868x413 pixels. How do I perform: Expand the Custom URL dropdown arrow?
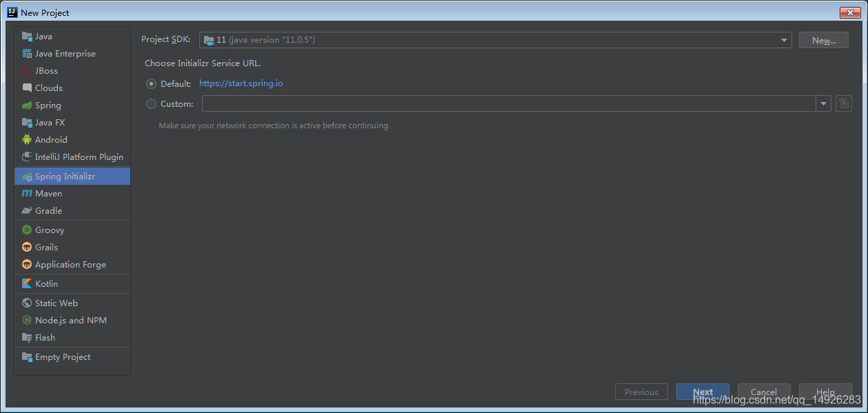coord(824,104)
